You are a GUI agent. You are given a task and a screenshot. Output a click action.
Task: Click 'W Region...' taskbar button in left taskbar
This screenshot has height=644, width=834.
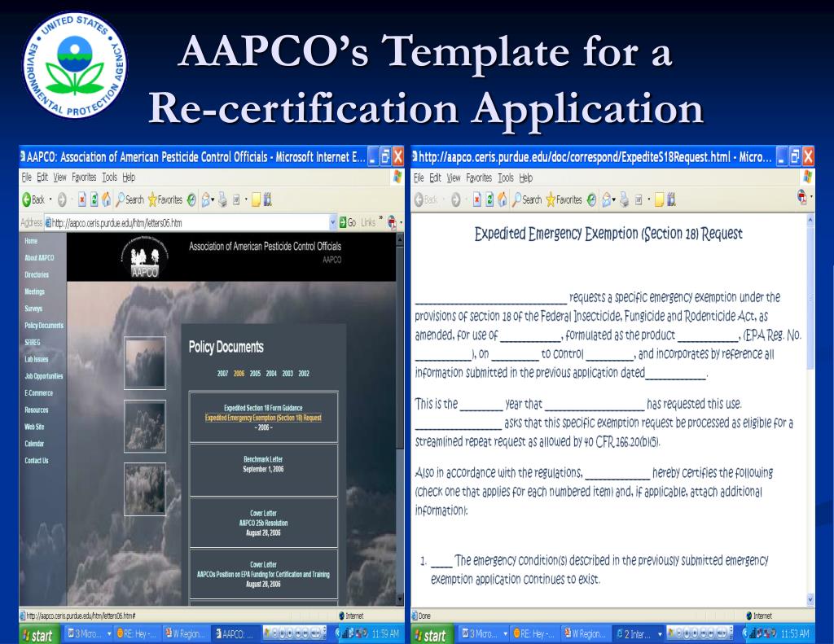click(185, 634)
